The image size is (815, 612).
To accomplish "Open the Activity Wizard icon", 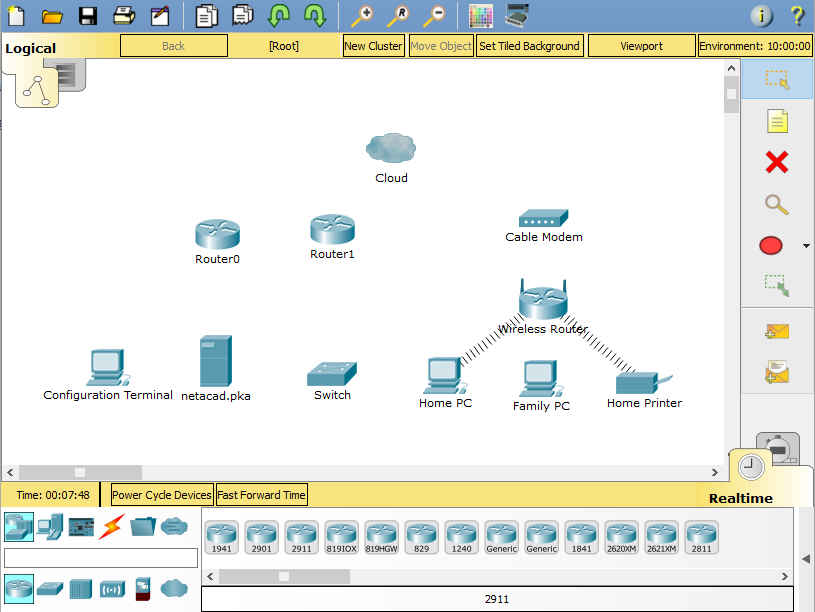I will click(x=160, y=16).
